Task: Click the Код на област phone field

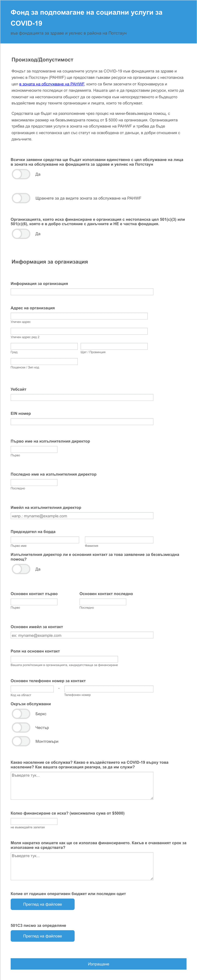Action: (32, 689)
